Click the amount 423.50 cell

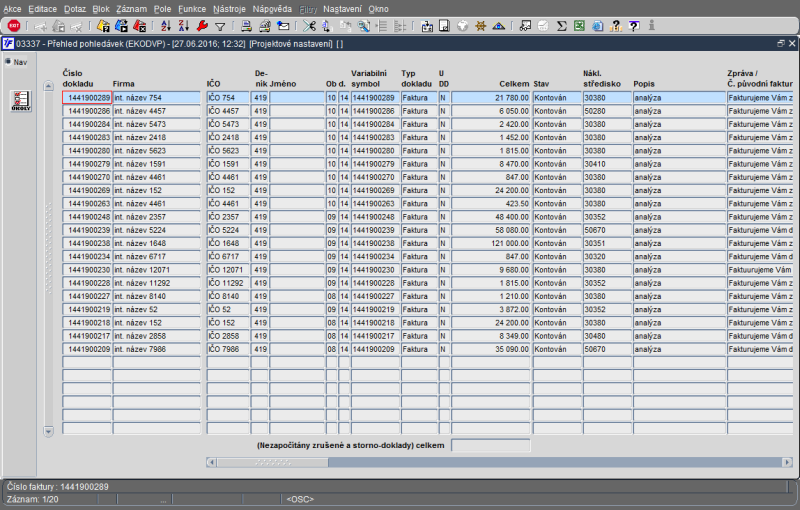point(491,203)
